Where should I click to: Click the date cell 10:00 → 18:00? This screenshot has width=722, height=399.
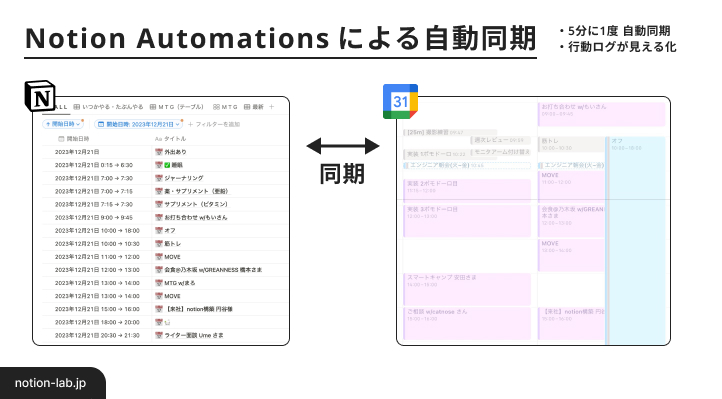(97, 231)
